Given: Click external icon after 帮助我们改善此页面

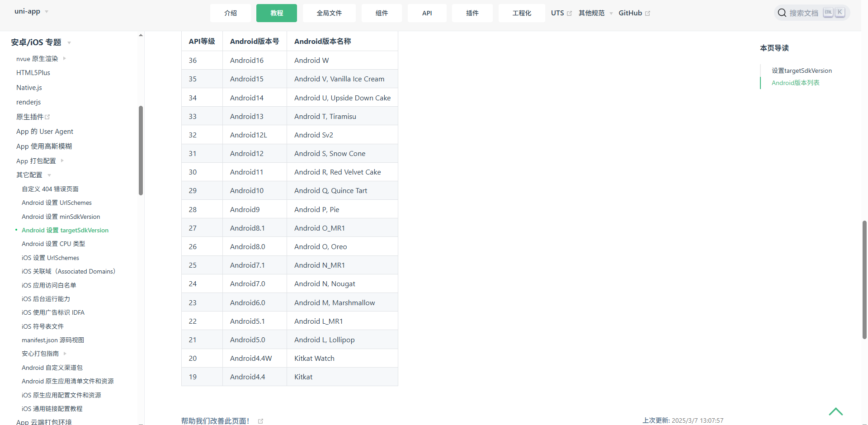Looking at the screenshot, I should coord(260,421).
